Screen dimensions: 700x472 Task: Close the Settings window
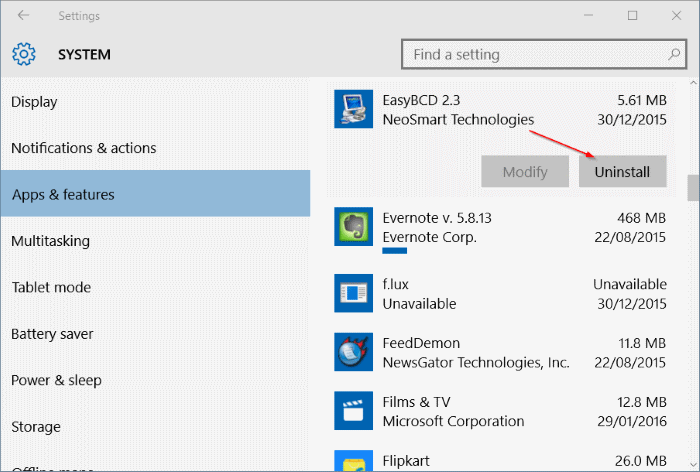click(x=676, y=16)
